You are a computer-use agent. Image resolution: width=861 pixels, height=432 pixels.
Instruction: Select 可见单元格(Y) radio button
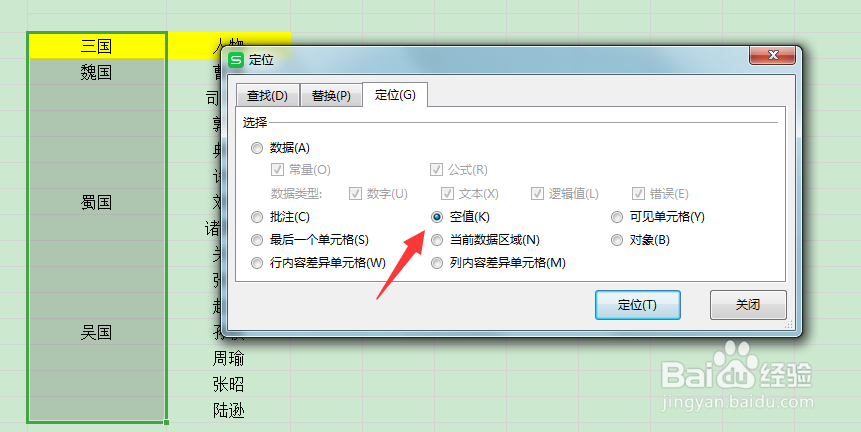tap(617, 217)
